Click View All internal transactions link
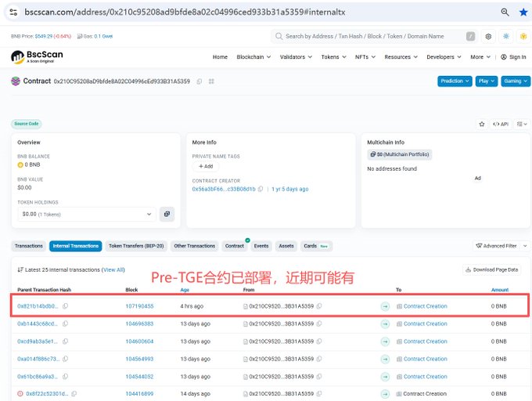532x401 pixels. (113, 270)
